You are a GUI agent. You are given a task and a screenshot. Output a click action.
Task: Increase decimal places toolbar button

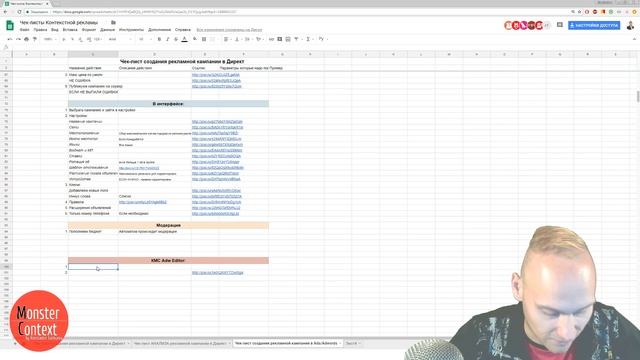pyautogui.click(x=89, y=39)
